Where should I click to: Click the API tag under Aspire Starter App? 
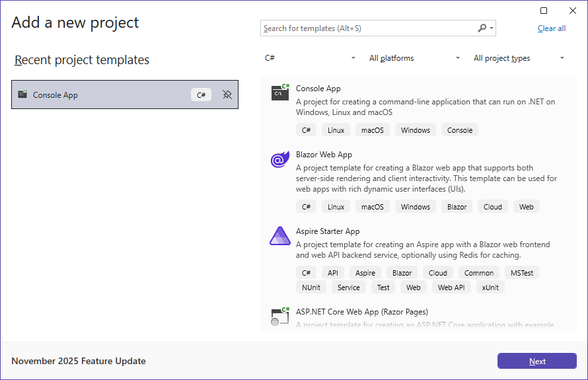332,273
